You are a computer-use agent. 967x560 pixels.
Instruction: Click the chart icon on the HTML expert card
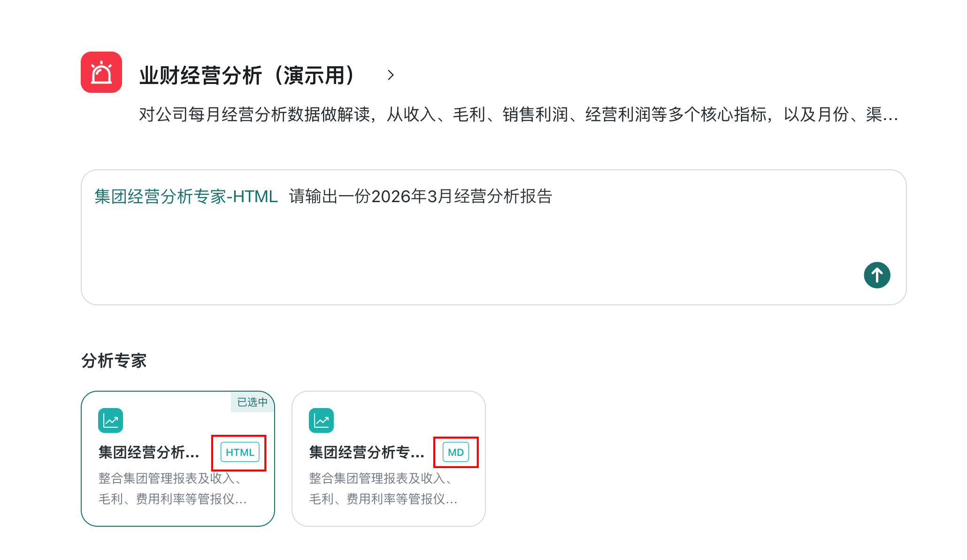click(110, 420)
